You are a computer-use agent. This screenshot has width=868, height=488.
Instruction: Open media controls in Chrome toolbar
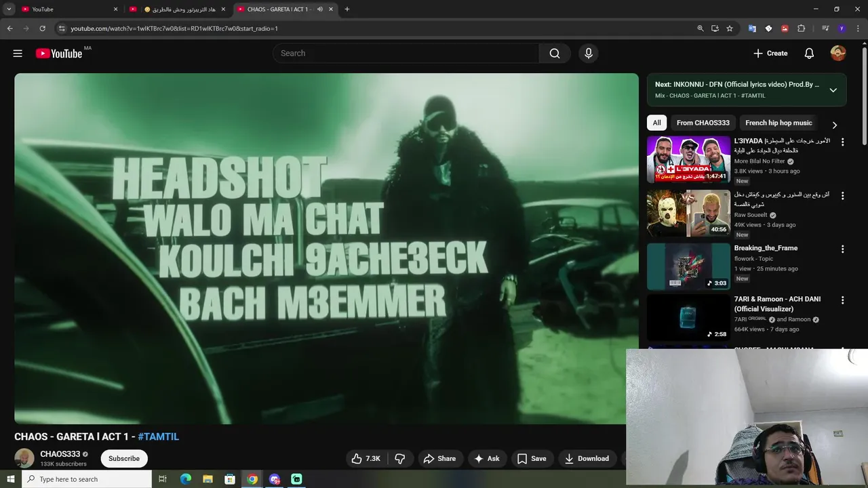825,28
